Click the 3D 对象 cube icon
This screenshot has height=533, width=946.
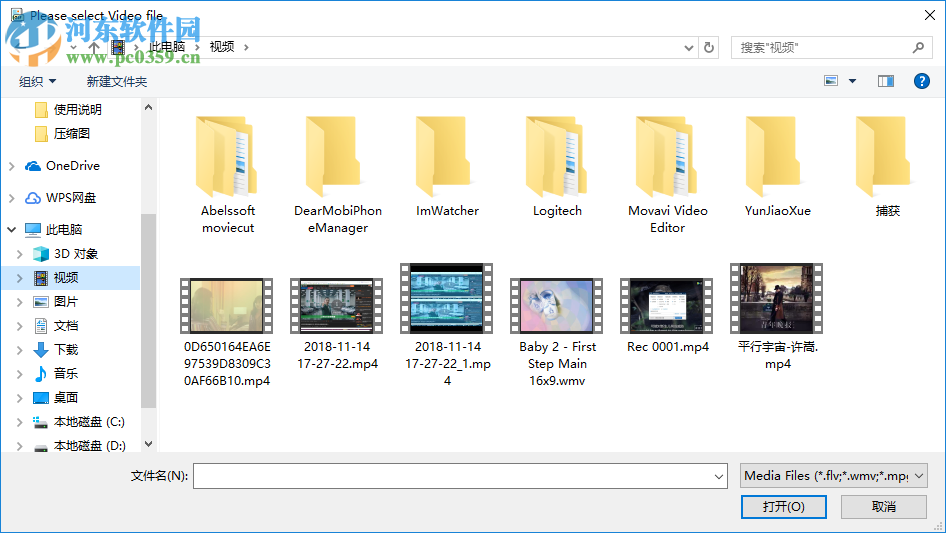click(41, 254)
